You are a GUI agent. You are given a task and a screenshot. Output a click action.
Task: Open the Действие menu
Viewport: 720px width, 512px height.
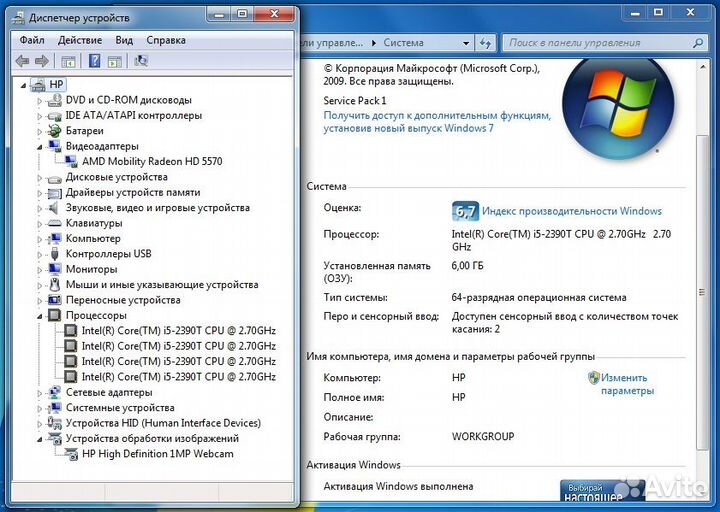click(x=80, y=40)
